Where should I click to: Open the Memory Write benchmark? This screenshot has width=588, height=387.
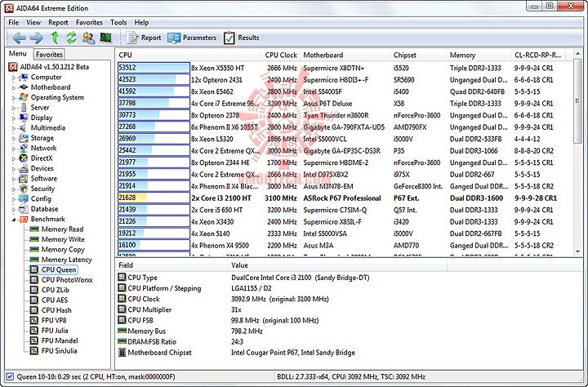click(x=57, y=239)
